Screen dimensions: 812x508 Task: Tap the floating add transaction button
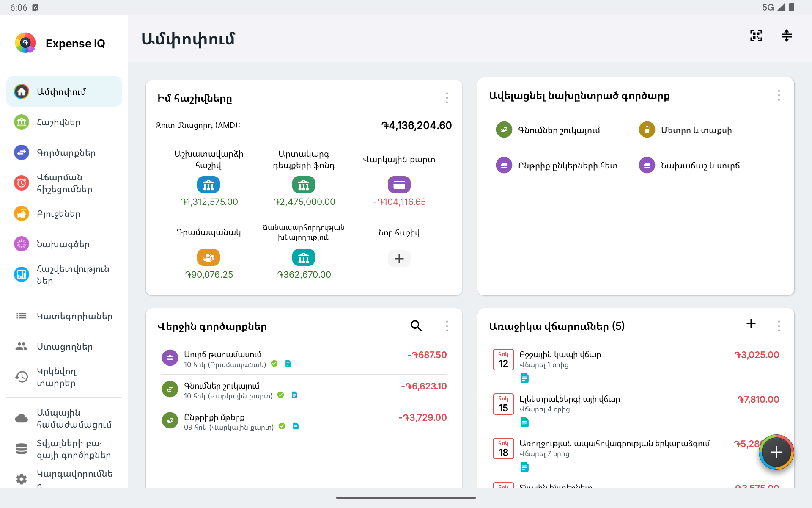tap(776, 452)
